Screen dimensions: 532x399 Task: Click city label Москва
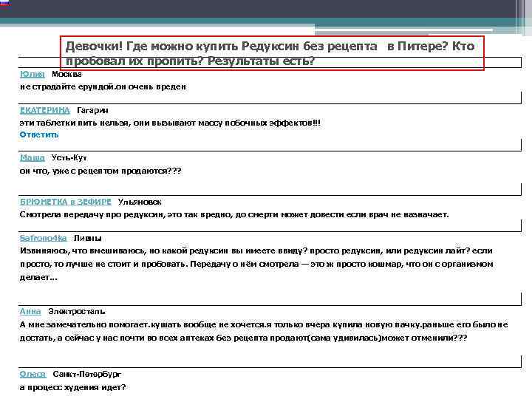pos(66,74)
